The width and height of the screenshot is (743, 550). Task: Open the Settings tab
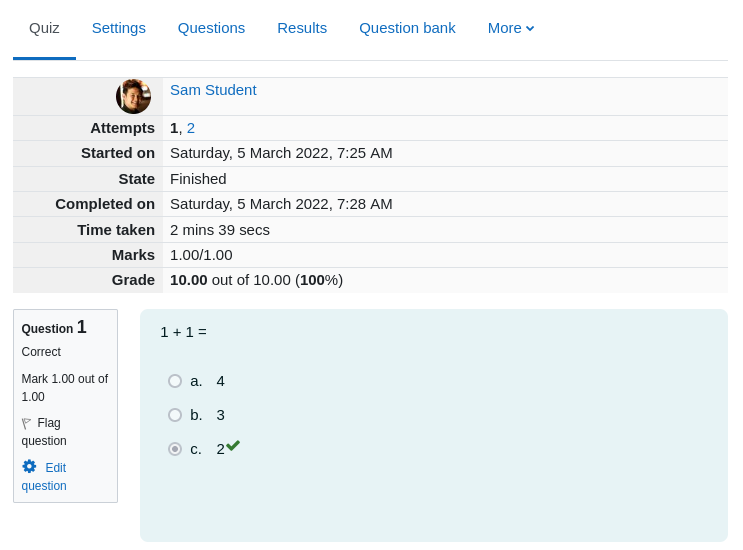pyautogui.click(x=118, y=28)
